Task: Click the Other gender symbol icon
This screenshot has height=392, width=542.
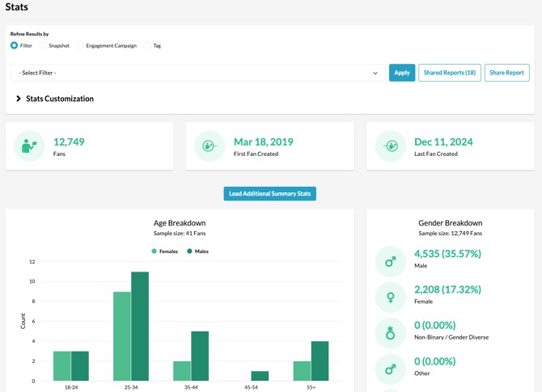Action: click(390, 369)
